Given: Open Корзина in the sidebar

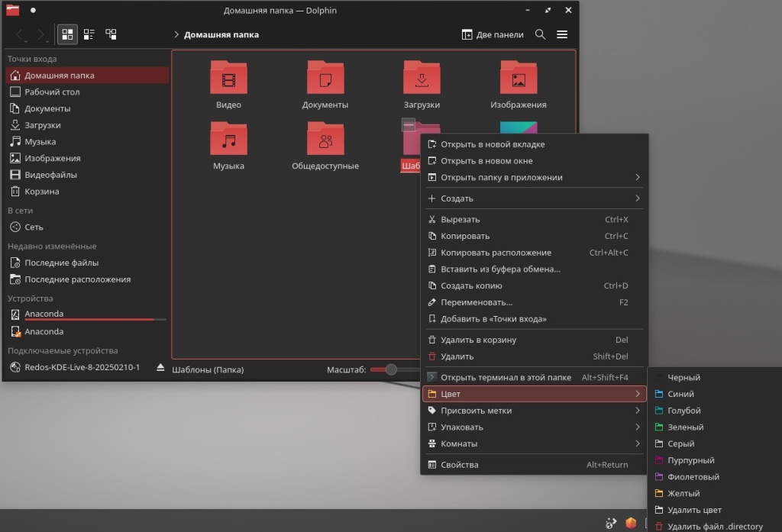Looking at the screenshot, I should click(41, 192).
